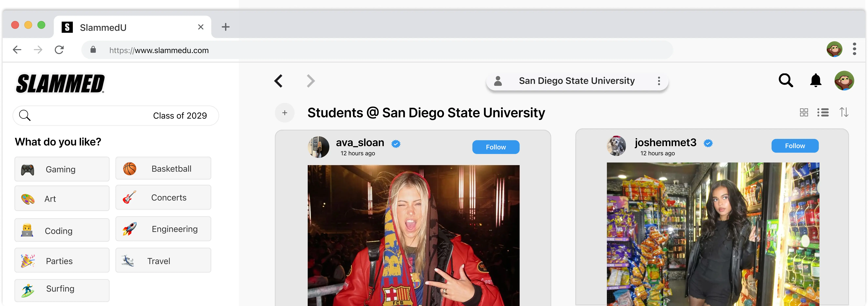Viewport: 868px width, 306px height.
Task: Switch to grid view layout
Action: click(x=804, y=112)
